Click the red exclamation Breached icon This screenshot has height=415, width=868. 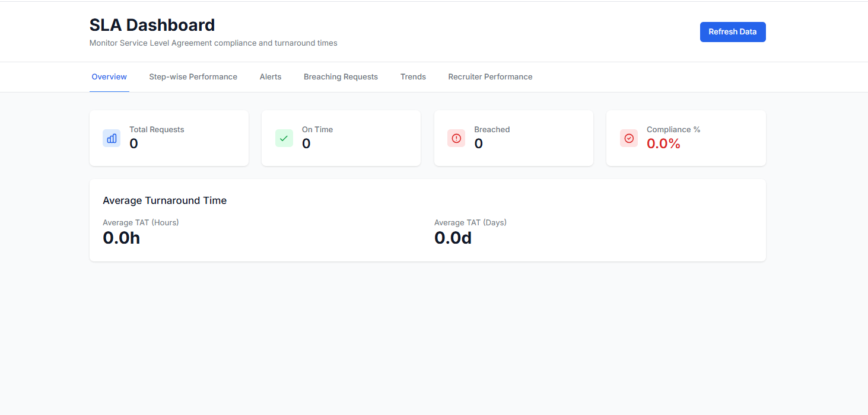click(x=456, y=138)
